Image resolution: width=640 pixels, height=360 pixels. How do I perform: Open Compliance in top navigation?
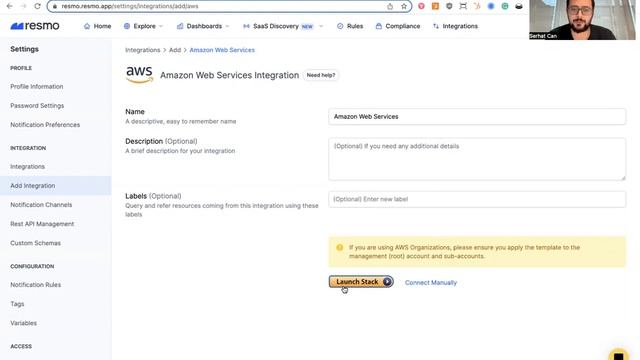click(x=398, y=26)
